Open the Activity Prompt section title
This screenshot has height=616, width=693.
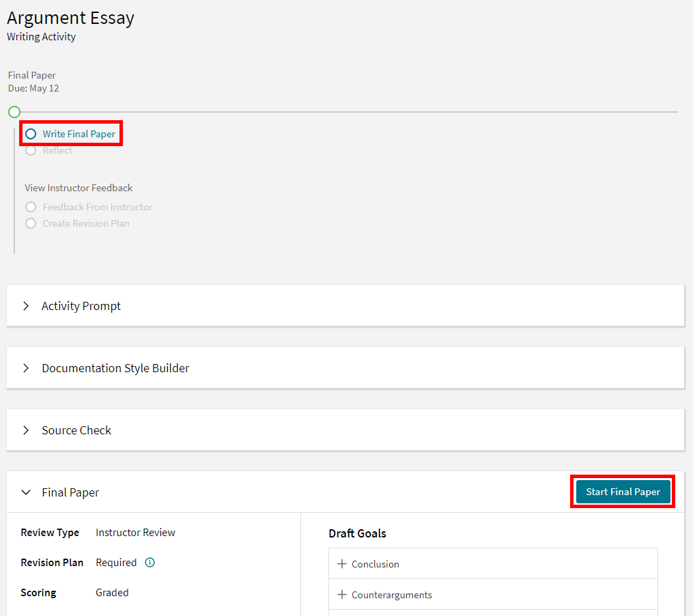pyautogui.click(x=81, y=306)
